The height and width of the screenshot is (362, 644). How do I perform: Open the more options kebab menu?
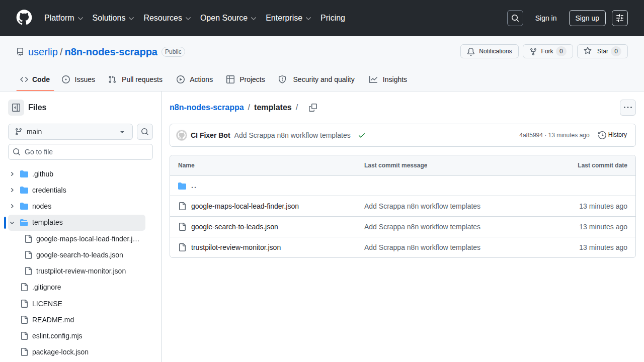627,107
